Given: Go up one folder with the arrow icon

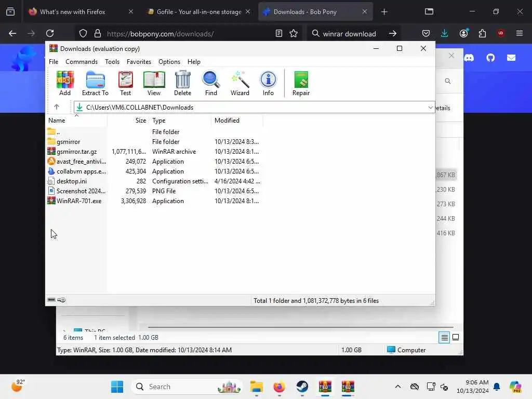Looking at the screenshot, I should (57, 107).
